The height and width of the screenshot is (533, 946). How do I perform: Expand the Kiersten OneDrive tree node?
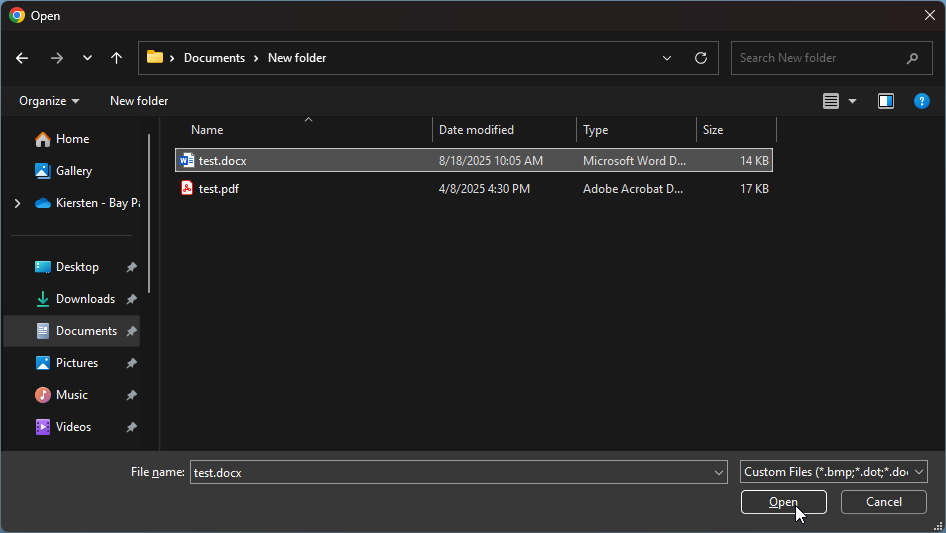(17, 203)
